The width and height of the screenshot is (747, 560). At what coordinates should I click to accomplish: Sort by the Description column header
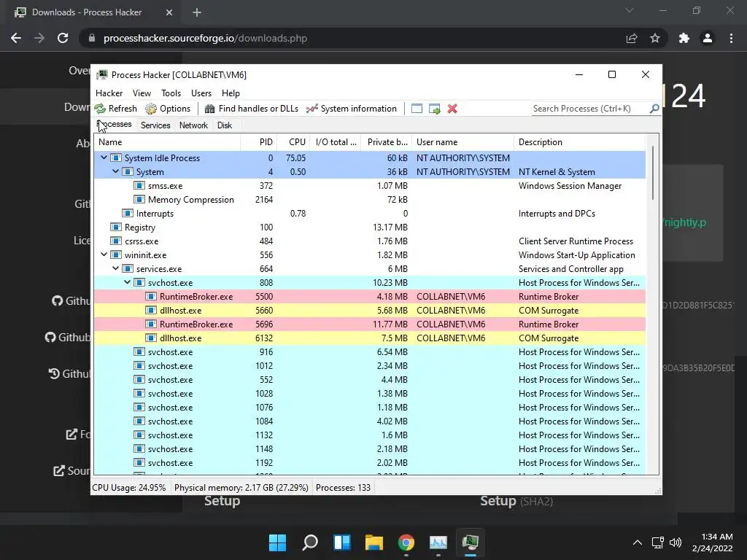(580, 142)
